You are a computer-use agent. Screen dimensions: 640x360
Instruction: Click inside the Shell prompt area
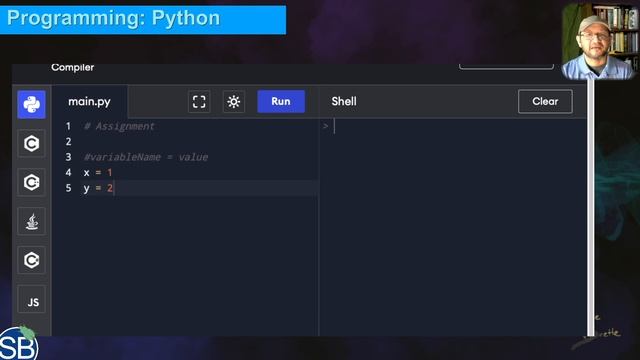click(452, 227)
